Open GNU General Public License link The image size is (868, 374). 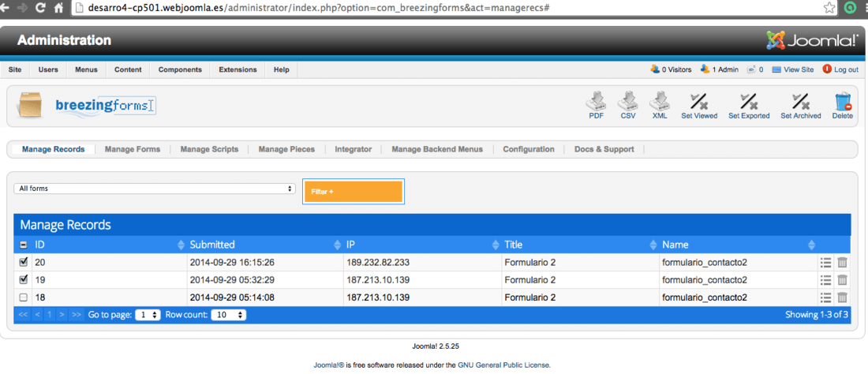coord(503,365)
